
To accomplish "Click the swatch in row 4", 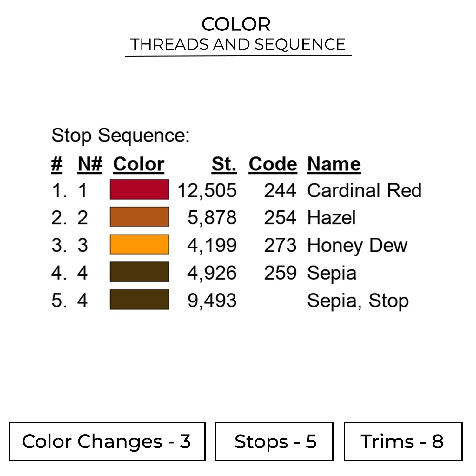I will click(139, 272).
